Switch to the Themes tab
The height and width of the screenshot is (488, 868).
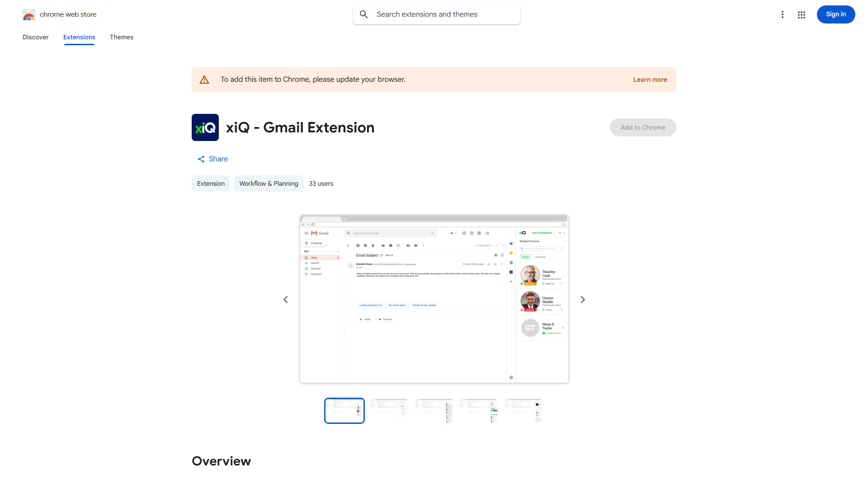[x=122, y=37]
